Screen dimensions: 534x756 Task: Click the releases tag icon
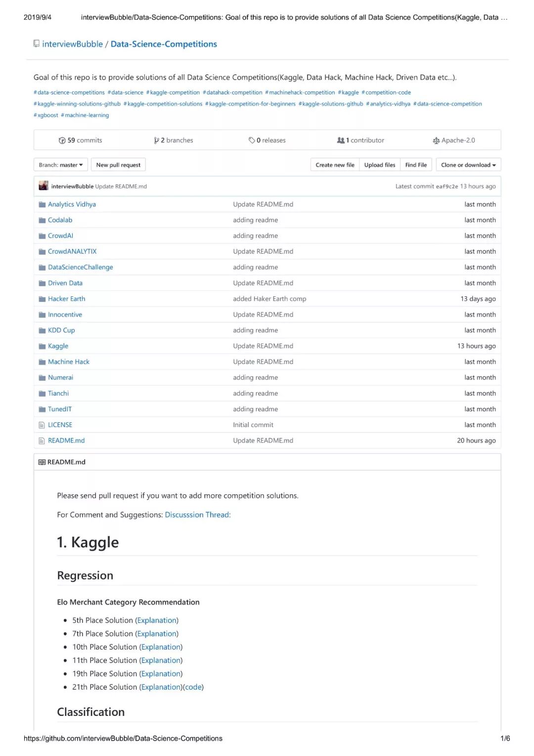252,141
